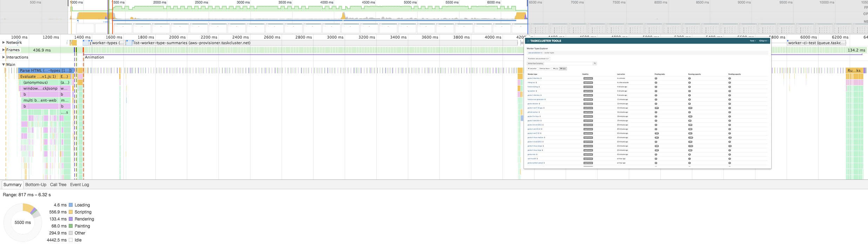Select the Ru...ks task bar

coord(854,70)
